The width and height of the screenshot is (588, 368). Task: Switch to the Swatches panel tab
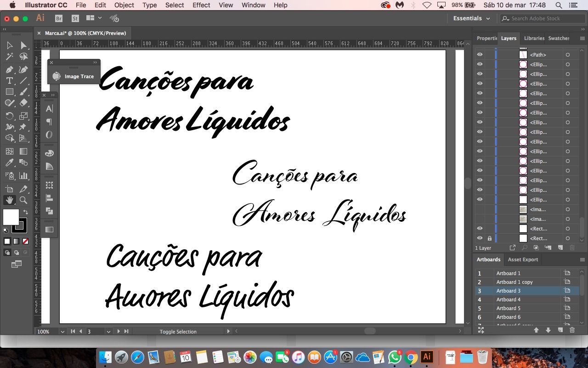[x=559, y=38]
